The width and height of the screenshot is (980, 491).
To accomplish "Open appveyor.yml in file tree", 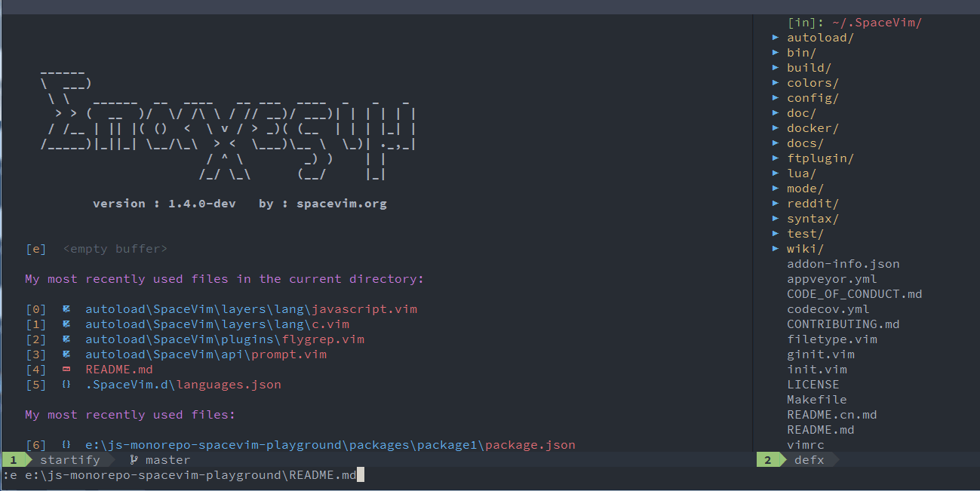I will 832,279.
